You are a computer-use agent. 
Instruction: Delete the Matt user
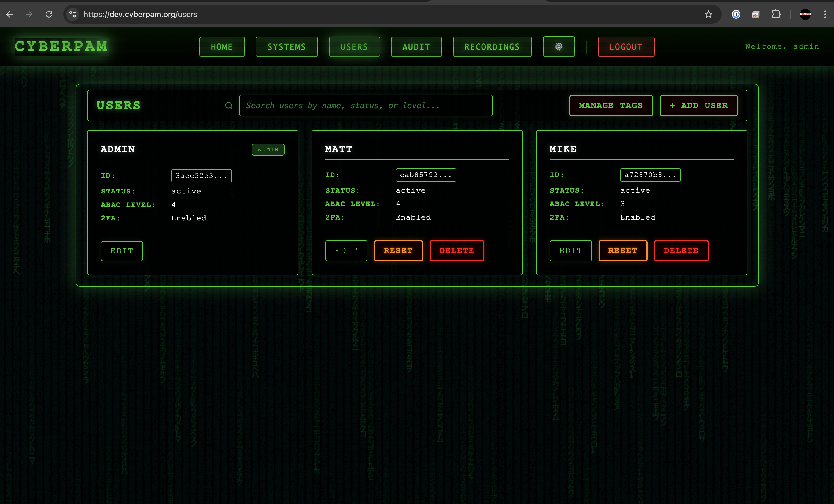456,251
